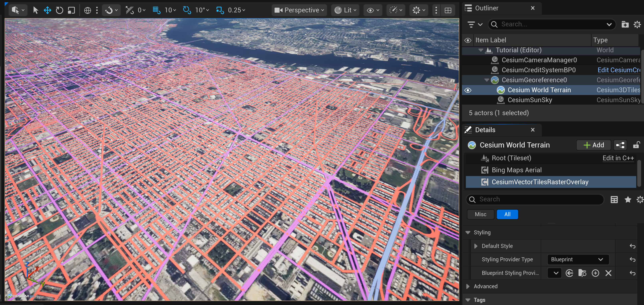Open scale snap 0.25 dropdown

(236, 10)
